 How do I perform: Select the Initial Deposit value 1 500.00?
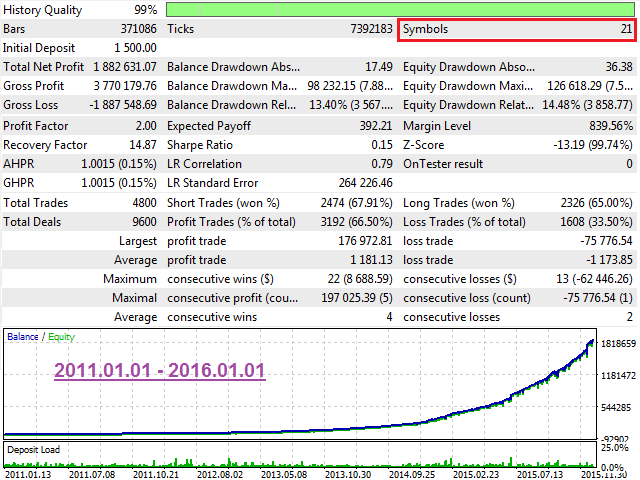(135, 48)
